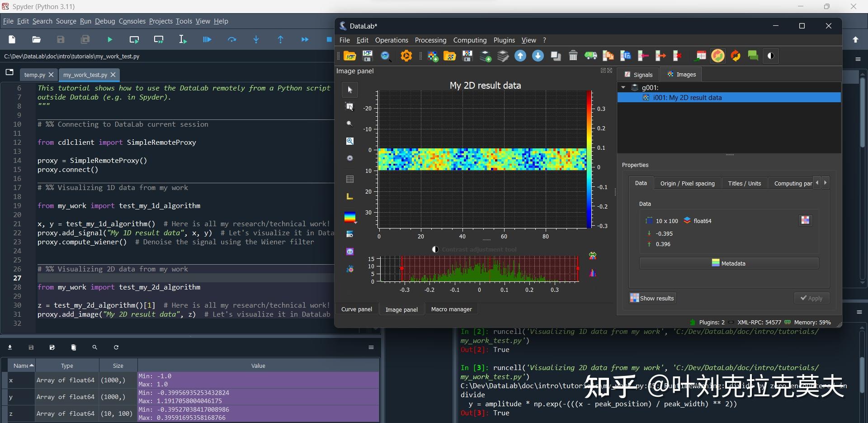The width and height of the screenshot is (868, 423).
Task: Click the snapshot tool icon
Action: [x=350, y=234]
